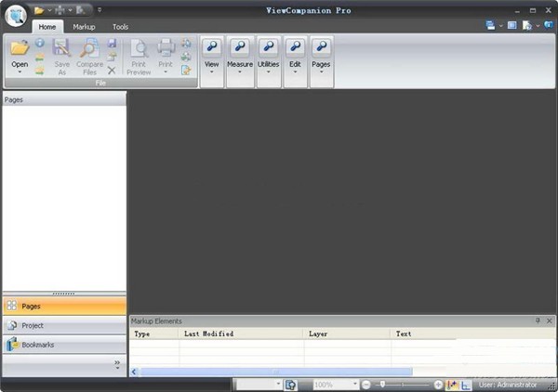This screenshot has width=558, height=392.
Task: Click the zoom out minus button
Action: pos(365,385)
